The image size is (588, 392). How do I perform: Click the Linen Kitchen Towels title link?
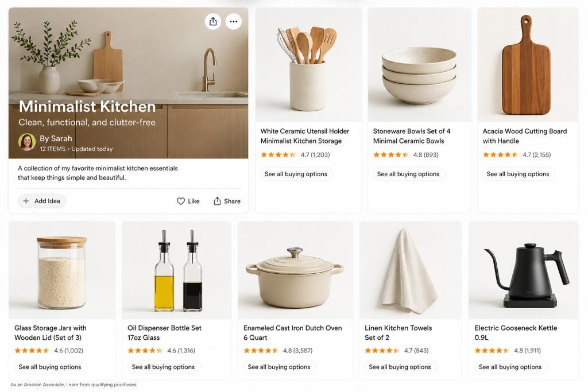pyautogui.click(x=399, y=332)
